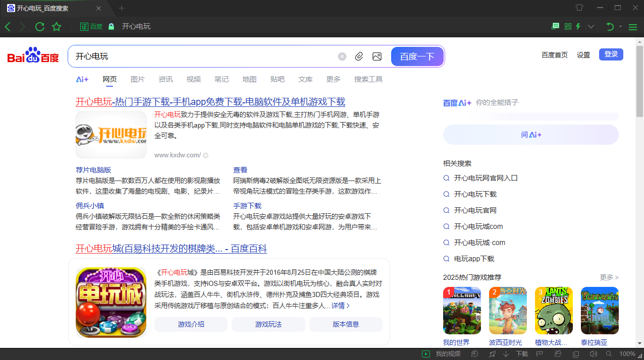Screen dimensions: 644x360
Task: Click the lightning boost icon in the toolbar
Action: tap(577, 26)
